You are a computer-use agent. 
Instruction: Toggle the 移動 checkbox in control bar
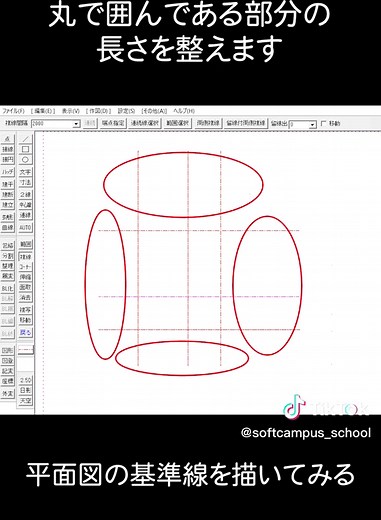323,124
